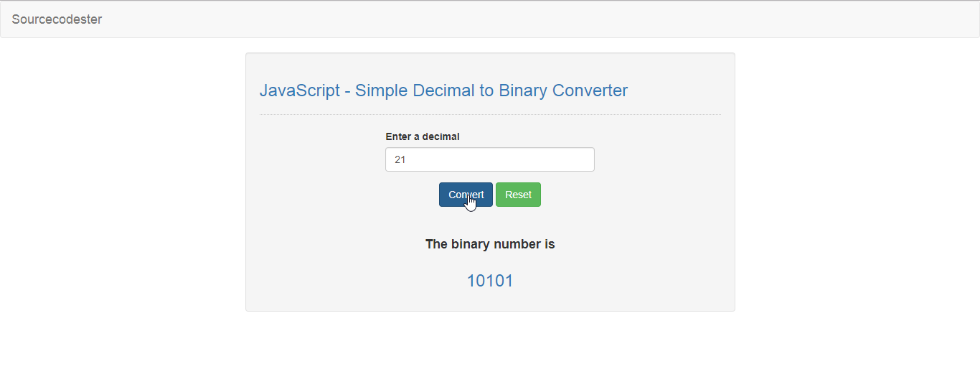This screenshot has height=382, width=980.
Task: Click the word 'JavaScript' in the title
Action: [299, 90]
